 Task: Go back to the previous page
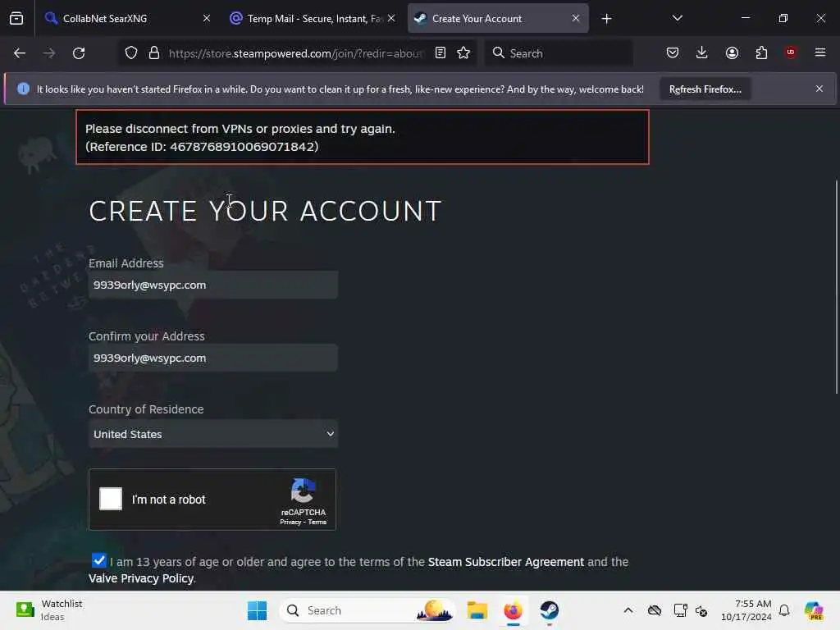coord(20,53)
